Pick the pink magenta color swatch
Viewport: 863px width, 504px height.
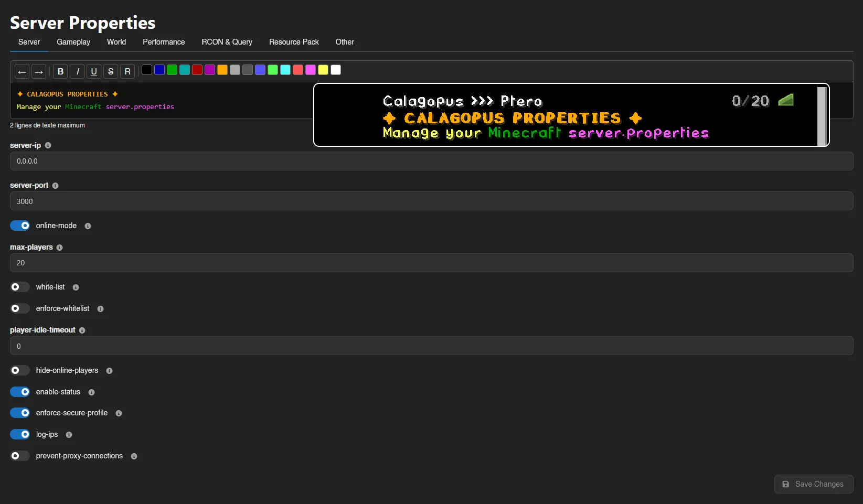click(x=311, y=70)
